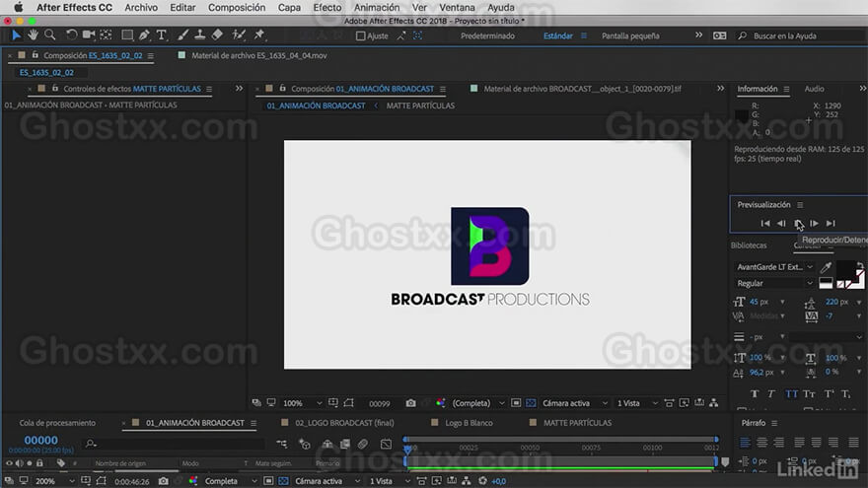Select the Unified Camera tool
This screenshot has width=868, height=488.
click(88, 35)
